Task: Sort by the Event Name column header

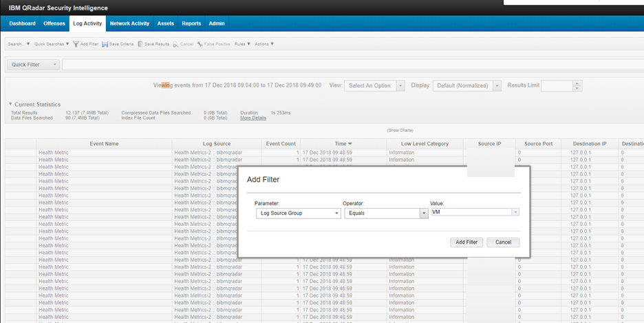Action: 104,144
